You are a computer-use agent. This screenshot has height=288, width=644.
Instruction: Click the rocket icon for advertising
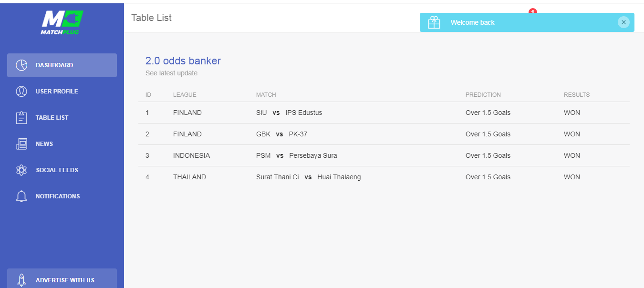pyautogui.click(x=21, y=280)
